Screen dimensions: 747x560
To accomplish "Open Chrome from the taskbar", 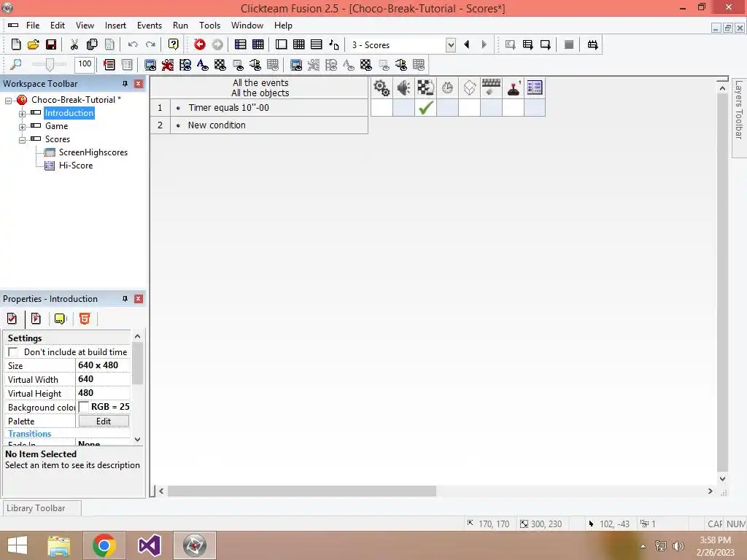I will (x=104, y=545).
